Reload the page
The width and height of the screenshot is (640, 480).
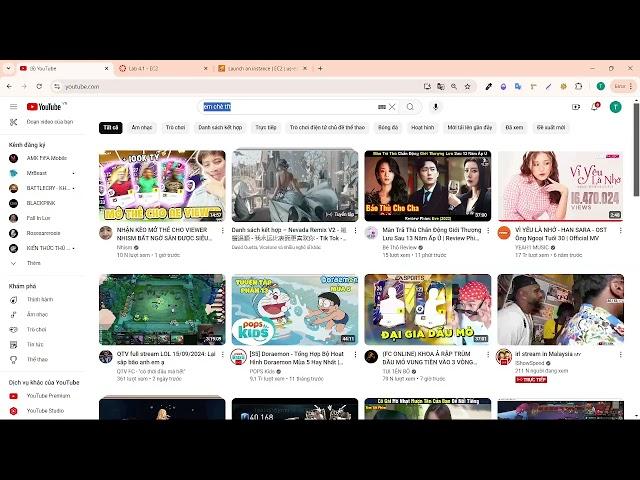(39, 87)
